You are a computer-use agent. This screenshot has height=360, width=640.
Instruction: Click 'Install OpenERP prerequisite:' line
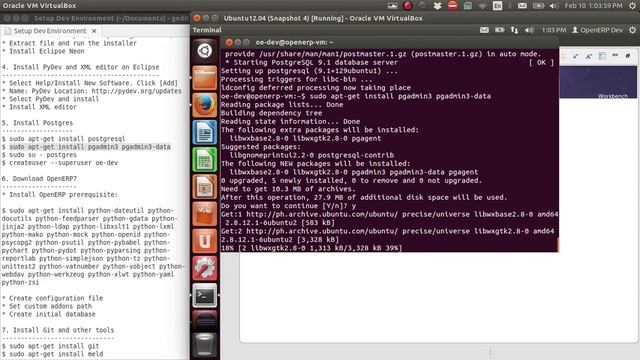click(x=60, y=195)
